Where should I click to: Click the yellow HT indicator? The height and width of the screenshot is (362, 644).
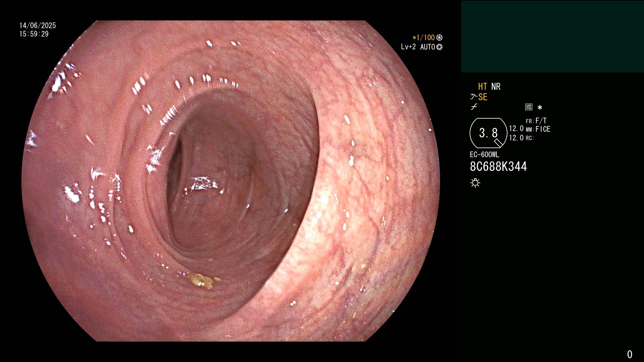click(483, 86)
